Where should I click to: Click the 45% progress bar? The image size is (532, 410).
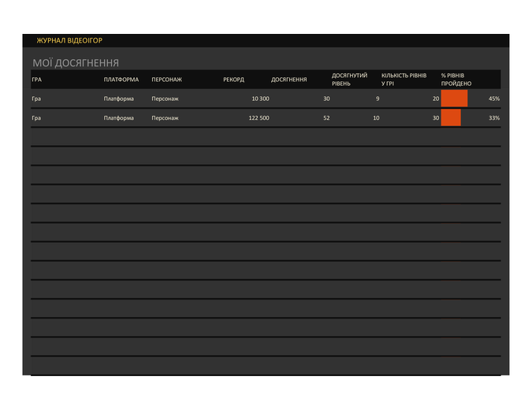[454, 99]
